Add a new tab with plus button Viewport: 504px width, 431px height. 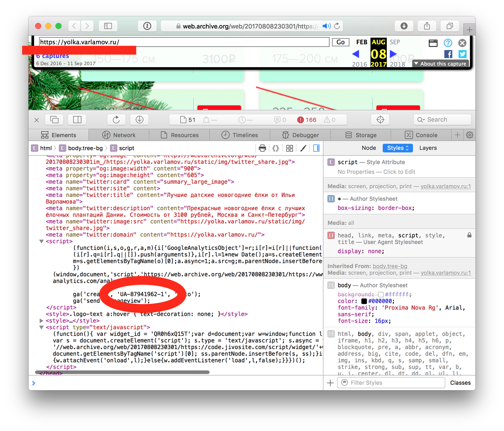tap(470, 29)
